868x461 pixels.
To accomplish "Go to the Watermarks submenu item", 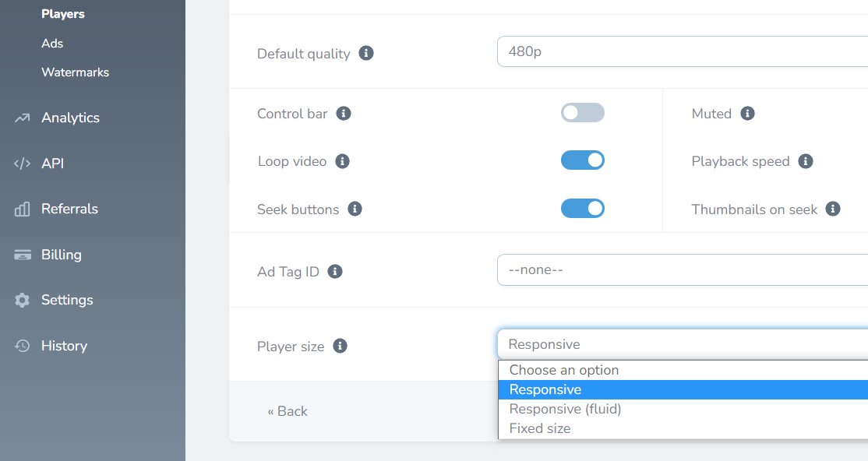I will [76, 72].
